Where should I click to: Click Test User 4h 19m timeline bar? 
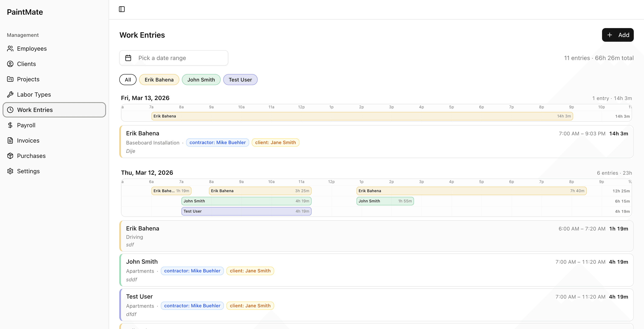click(246, 211)
